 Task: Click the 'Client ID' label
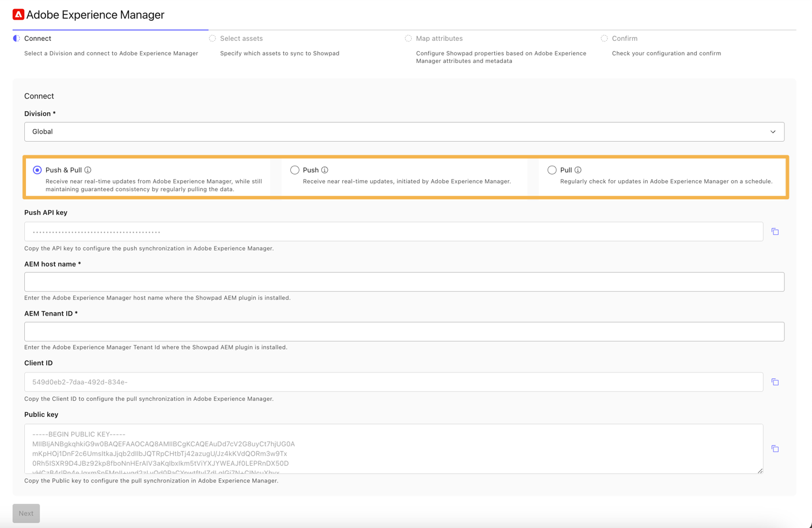point(39,363)
